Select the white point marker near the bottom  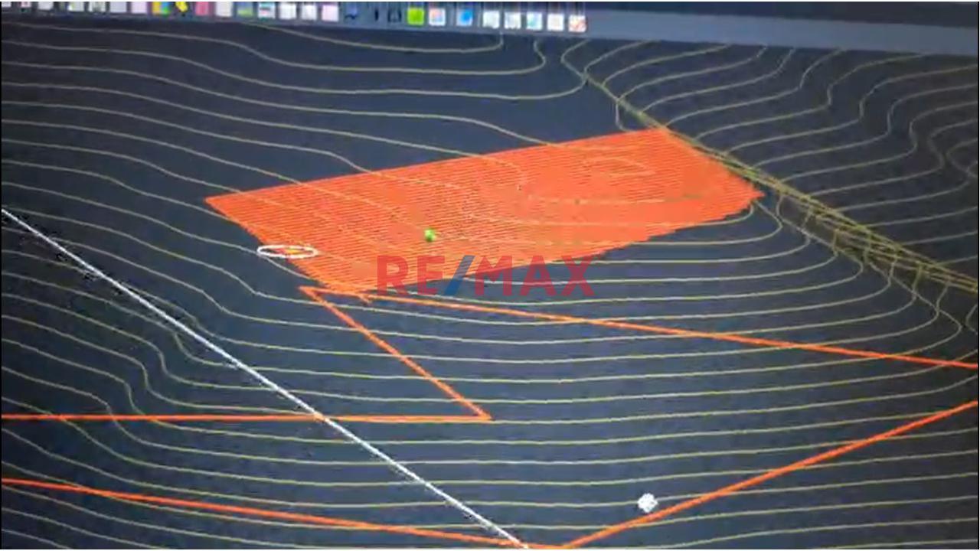[647, 503]
